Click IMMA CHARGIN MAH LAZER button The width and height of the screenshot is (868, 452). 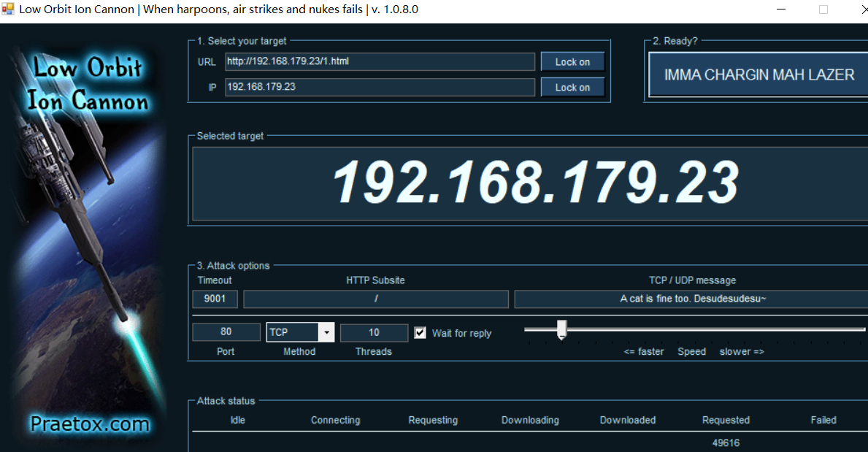tap(758, 74)
